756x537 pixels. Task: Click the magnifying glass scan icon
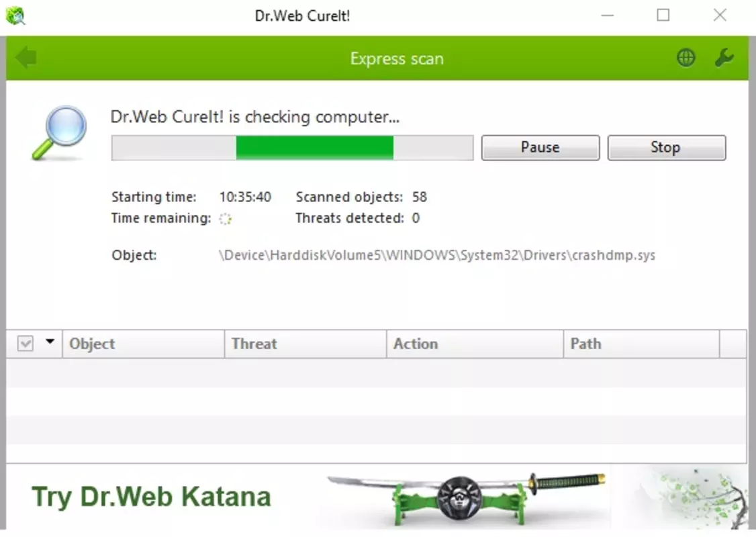60,132
